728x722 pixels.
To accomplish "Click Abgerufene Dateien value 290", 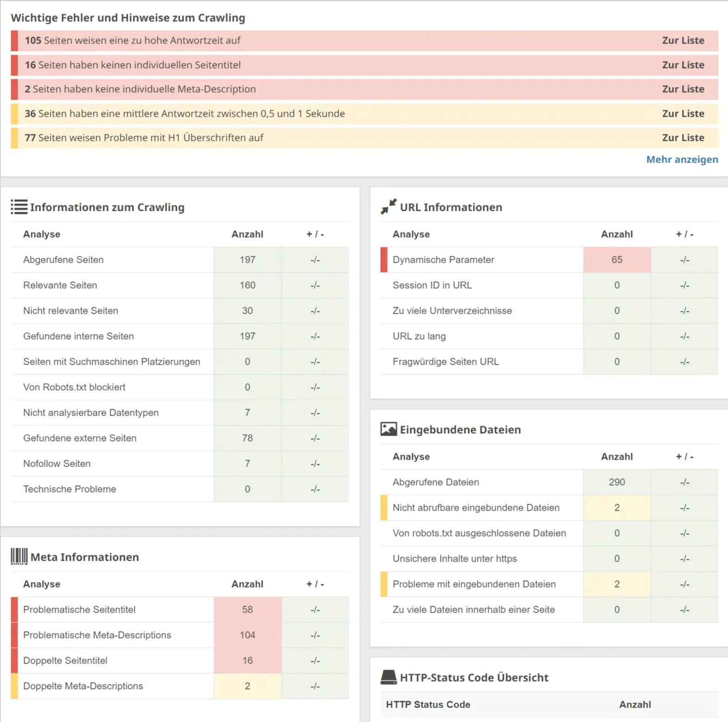I will tap(617, 482).
